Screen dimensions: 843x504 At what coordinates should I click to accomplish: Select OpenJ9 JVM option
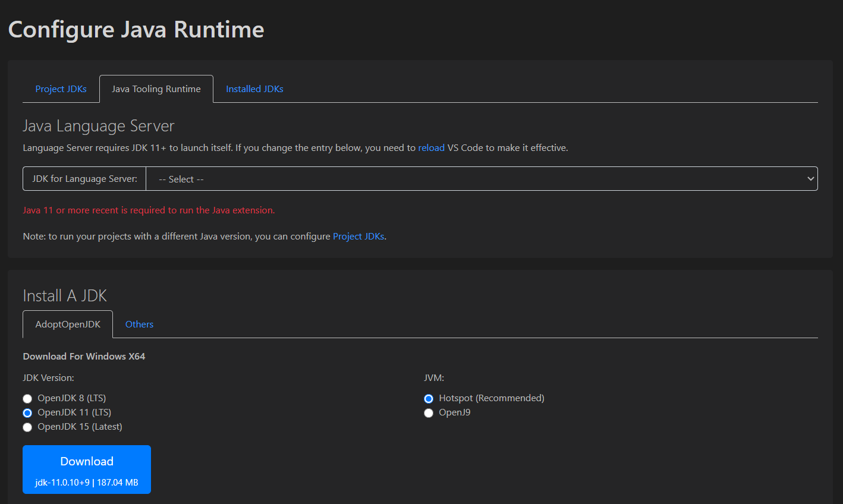tap(429, 412)
